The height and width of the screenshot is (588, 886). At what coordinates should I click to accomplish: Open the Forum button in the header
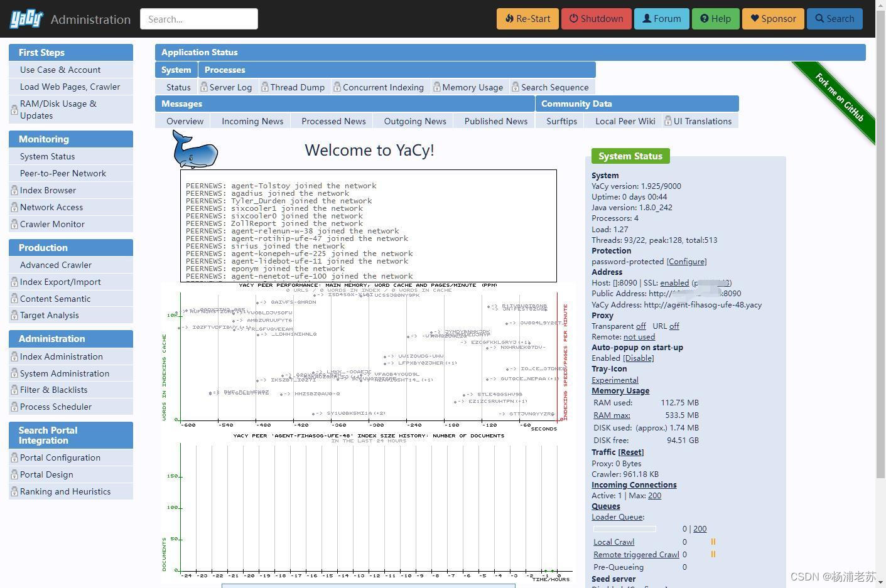click(661, 19)
